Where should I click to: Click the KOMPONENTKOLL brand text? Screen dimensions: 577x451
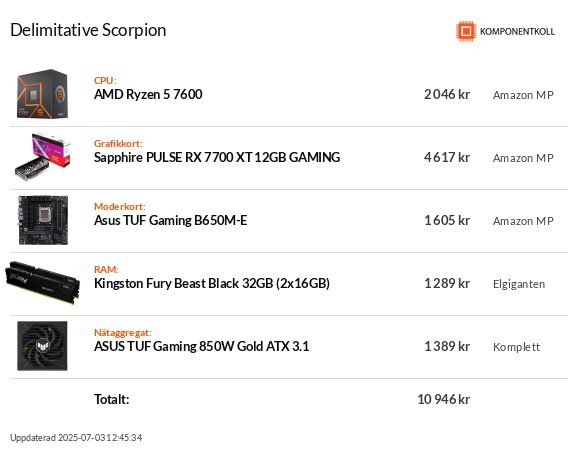[x=517, y=32]
